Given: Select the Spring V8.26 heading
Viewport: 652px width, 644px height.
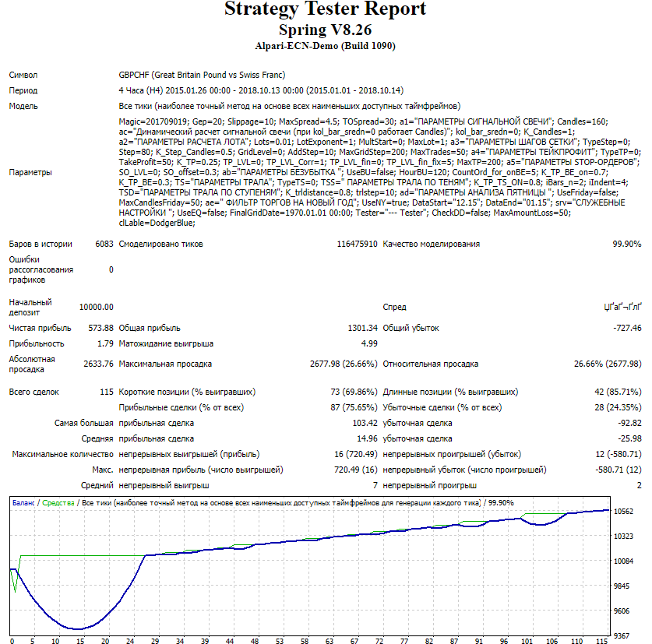Looking at the screenshot, I should coord(326,30).
